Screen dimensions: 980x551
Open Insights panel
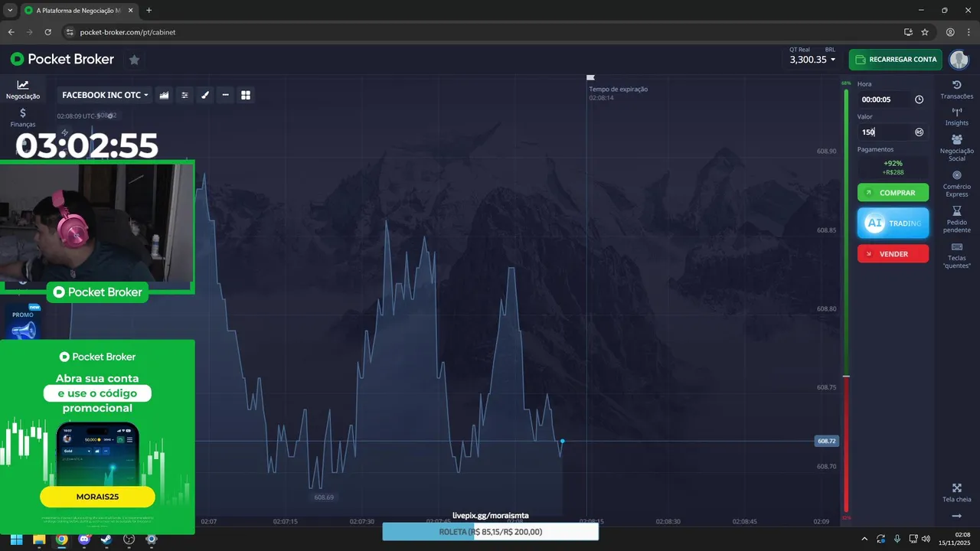956,116
